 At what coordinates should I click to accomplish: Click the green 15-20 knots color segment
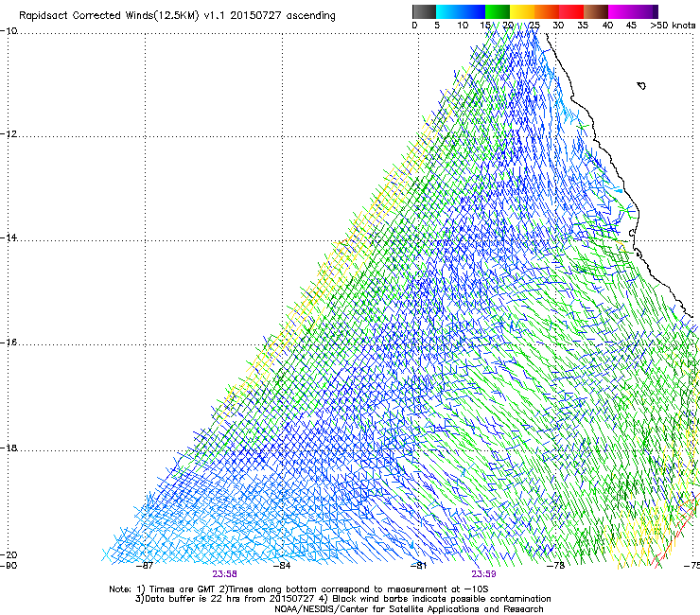point(498,11)
